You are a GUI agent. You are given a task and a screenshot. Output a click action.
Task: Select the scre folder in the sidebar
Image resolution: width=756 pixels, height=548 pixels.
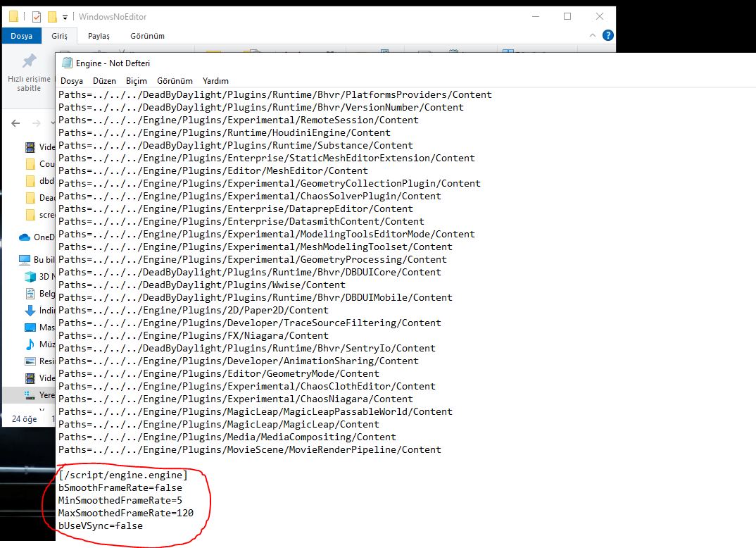40,215
